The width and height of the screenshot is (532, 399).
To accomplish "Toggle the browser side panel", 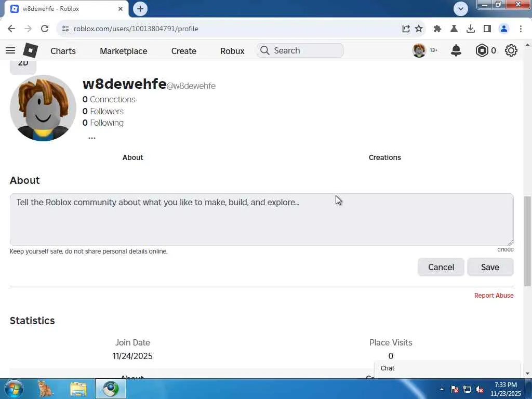I will tap(487, 29).
